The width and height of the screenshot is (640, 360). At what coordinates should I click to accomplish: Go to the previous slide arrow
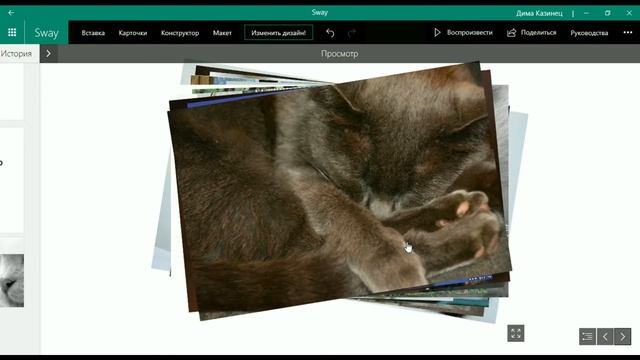point(605,337)
